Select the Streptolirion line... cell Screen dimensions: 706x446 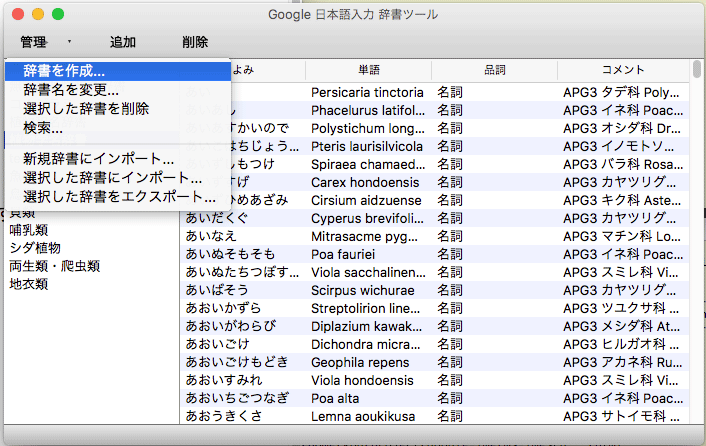click(x=366, y=308)
